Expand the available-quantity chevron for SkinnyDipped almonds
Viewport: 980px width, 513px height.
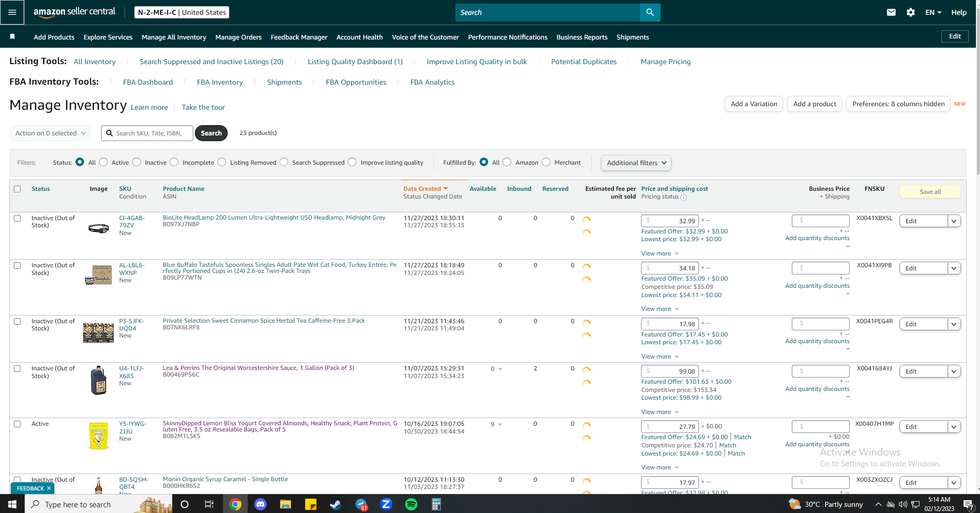click(500, 424)
